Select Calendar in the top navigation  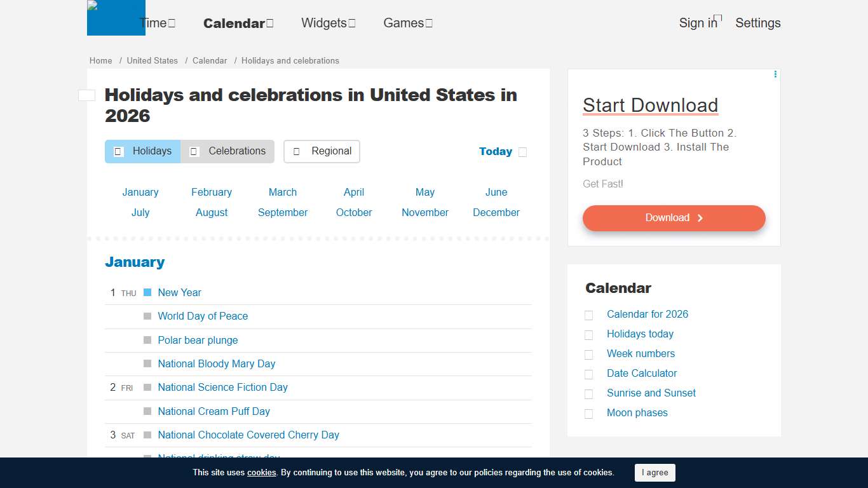[x=234, y=23]
